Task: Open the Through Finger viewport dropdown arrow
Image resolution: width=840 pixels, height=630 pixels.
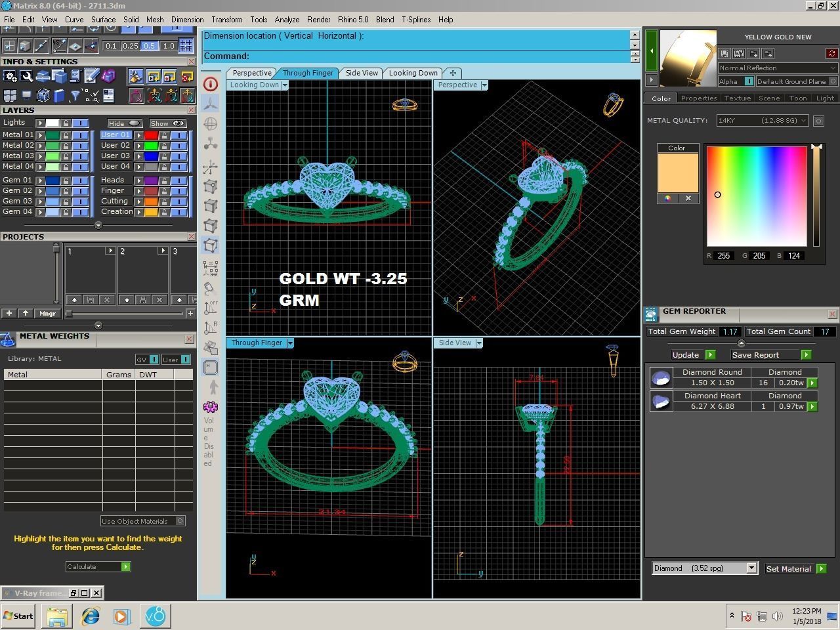Action: (x=290, y=343)
